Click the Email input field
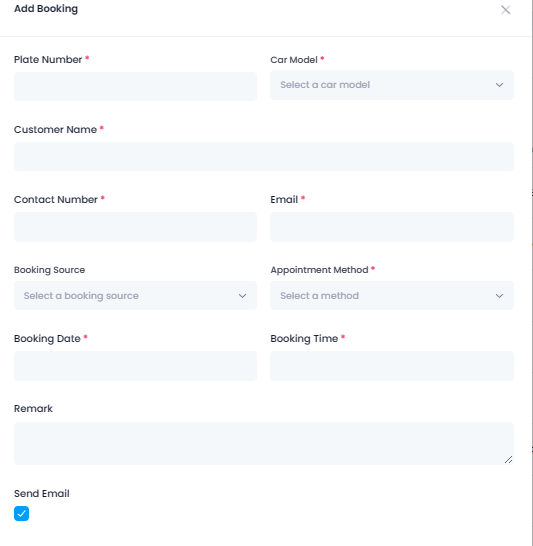The height and width of the screenshot is (546, 533). 392,227
